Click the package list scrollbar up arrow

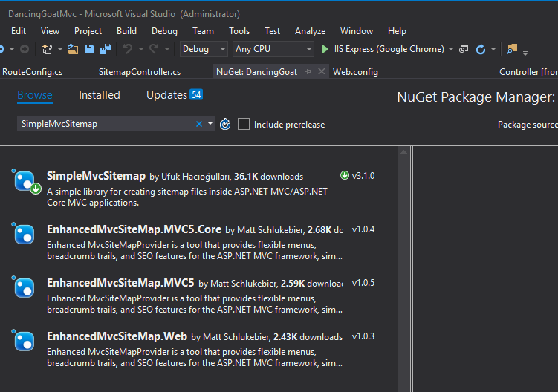click(403, 152)
